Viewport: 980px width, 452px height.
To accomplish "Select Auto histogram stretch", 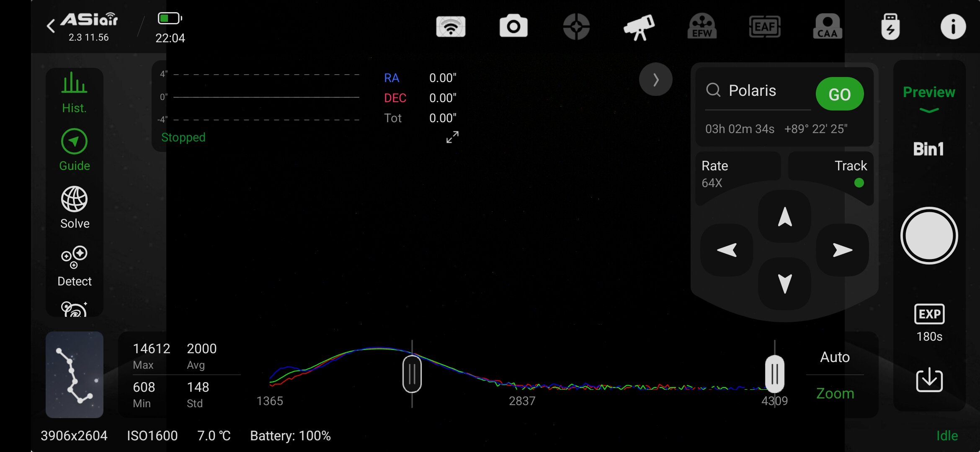I will coord(835,357).
